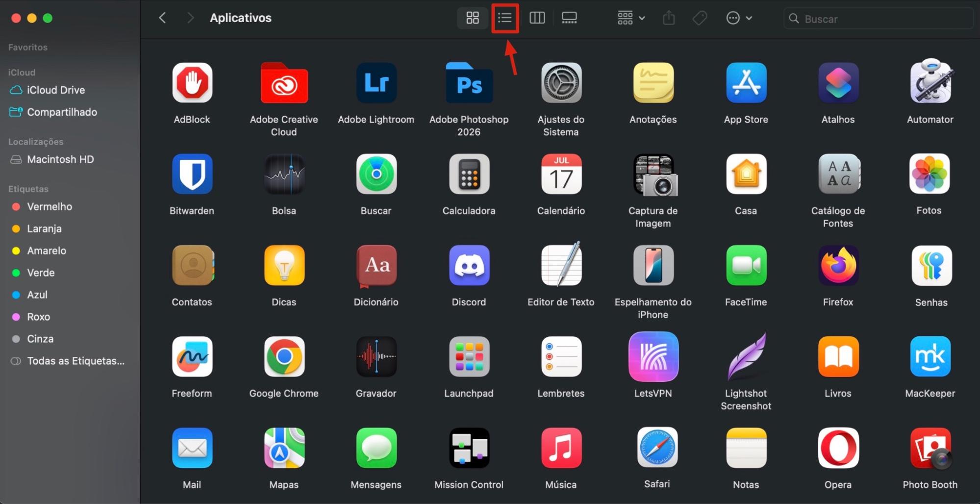Viewport: 980px width, 504px height.
Task: Launch Photo Booth
Action: tap(929, 448)
